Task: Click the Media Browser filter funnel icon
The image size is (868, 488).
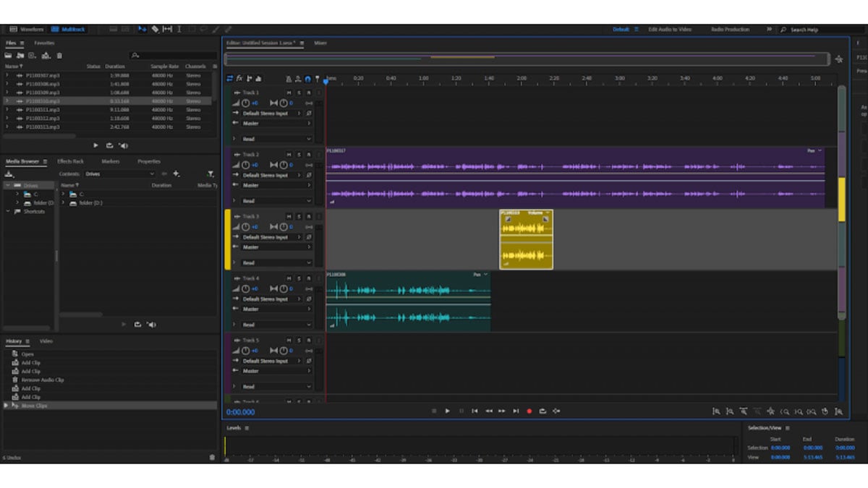Action: coord(210,174)
